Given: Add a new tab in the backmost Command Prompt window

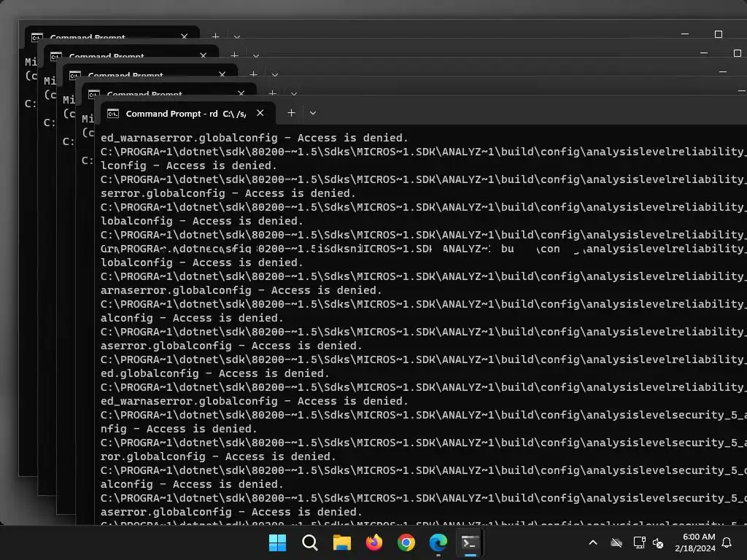Looking at the screenshot, I should 215,36.
